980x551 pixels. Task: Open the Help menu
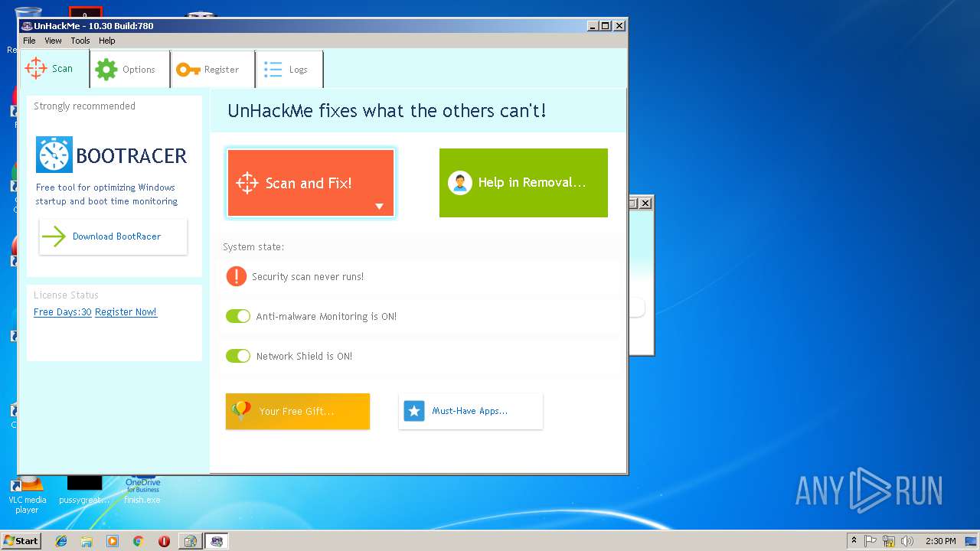point(107,41)
